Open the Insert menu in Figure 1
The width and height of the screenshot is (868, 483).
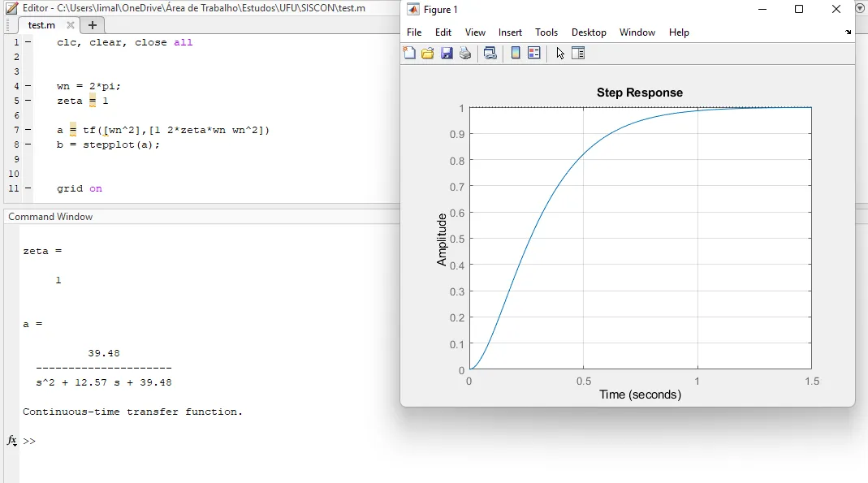(x=510, y=32)
